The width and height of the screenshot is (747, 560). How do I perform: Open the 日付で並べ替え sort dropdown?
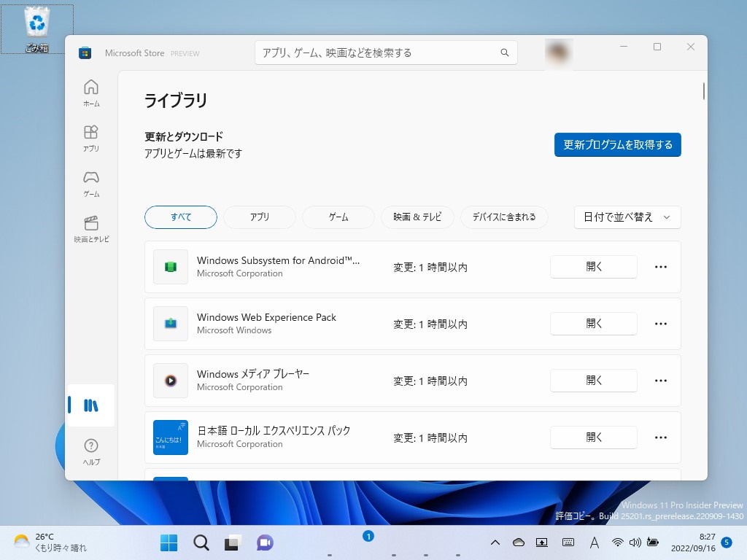[627, 217]
